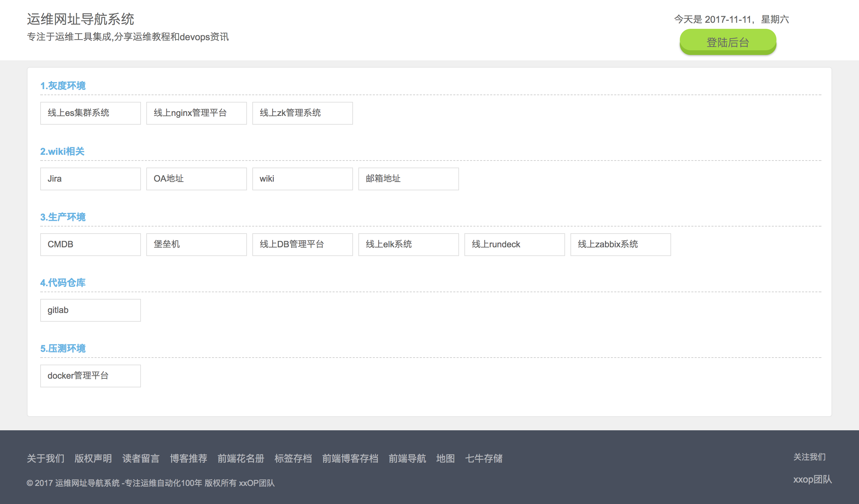Open the Jira link box
This screenshot has width=859, height=504.
90,179
